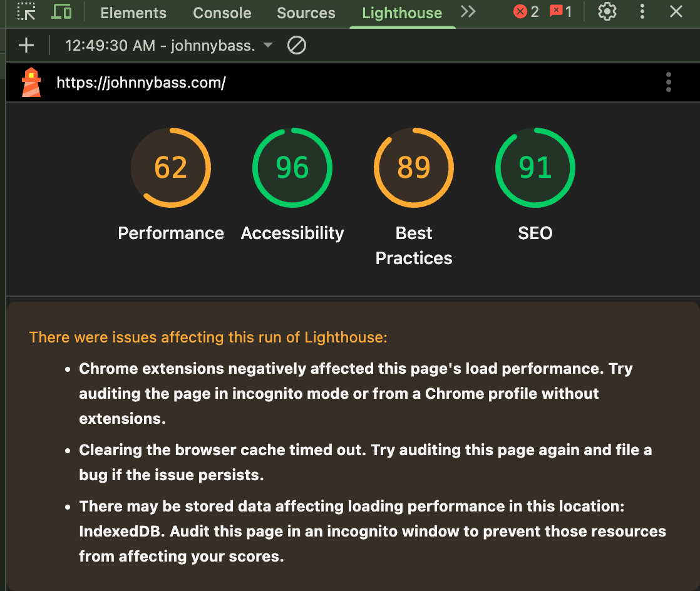This screenshot has width=700, height=591.
Task: Click the red error count icon
Action: tap(525, 12)
